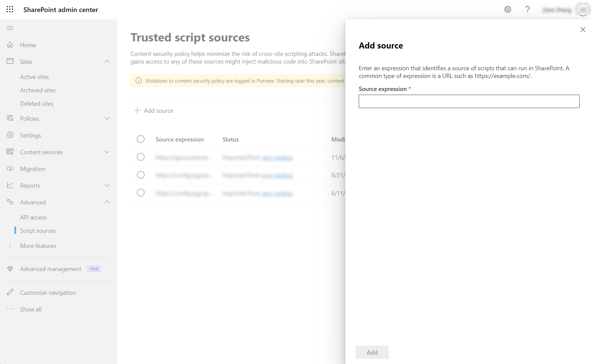Open the help question mark icon
The width and height of the screenshot is (591, 364).
(x=527, y=9)
